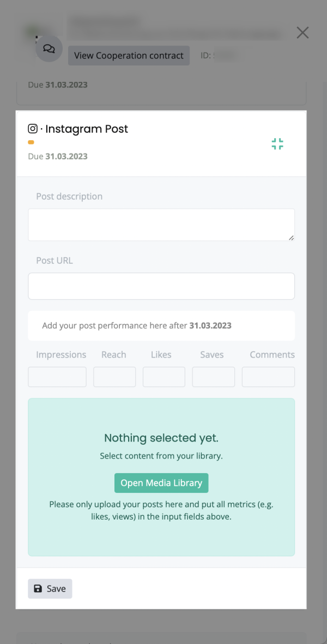Viewport: 327px width, 644px height.
Task: Click the post performance notice banner
Action: 161,326
